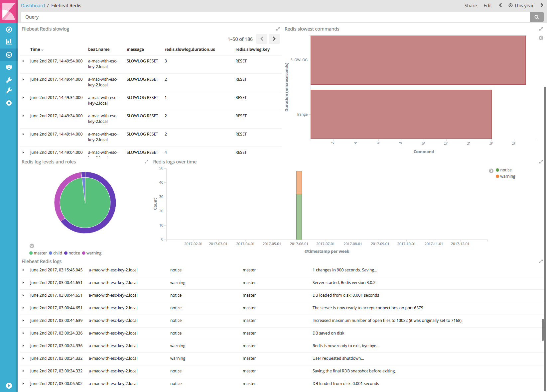
Task: Click the pink warning dot in pie legend
Action: coord(84,253)
